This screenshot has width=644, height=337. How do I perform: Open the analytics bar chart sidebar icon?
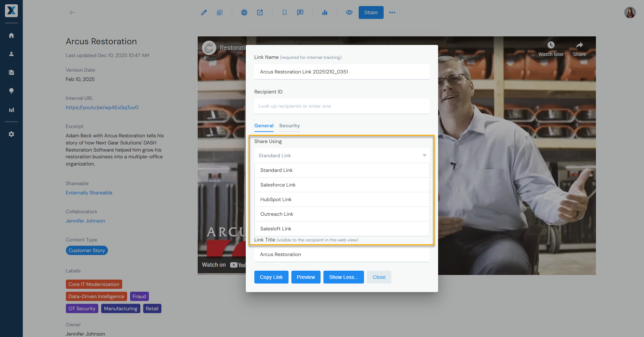coord(11,110)
